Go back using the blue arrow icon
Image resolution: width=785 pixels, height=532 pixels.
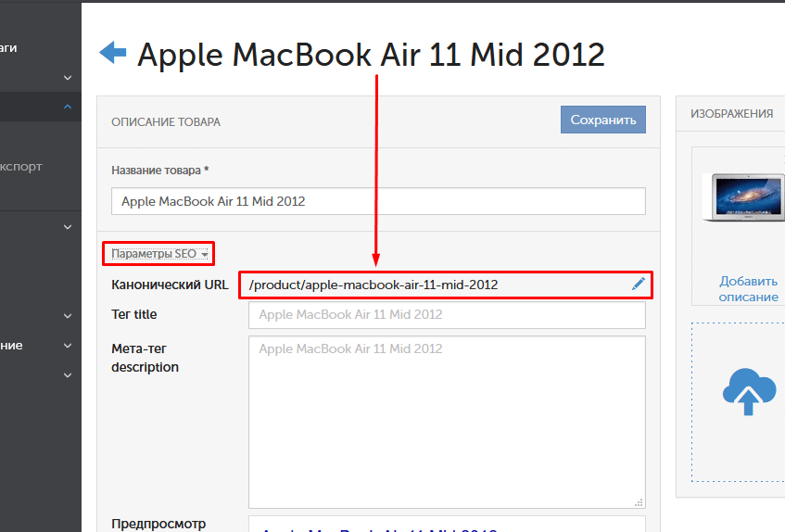coord(113,53)
